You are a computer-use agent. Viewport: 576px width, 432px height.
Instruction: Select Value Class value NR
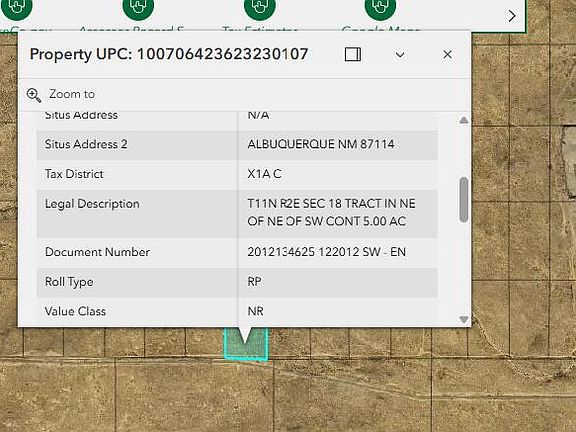tap(255, 312)
